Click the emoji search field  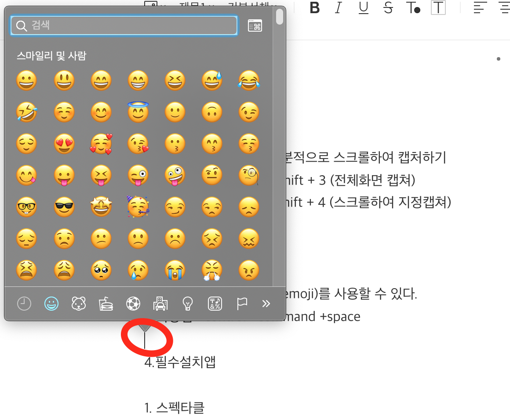pos(124,25)
